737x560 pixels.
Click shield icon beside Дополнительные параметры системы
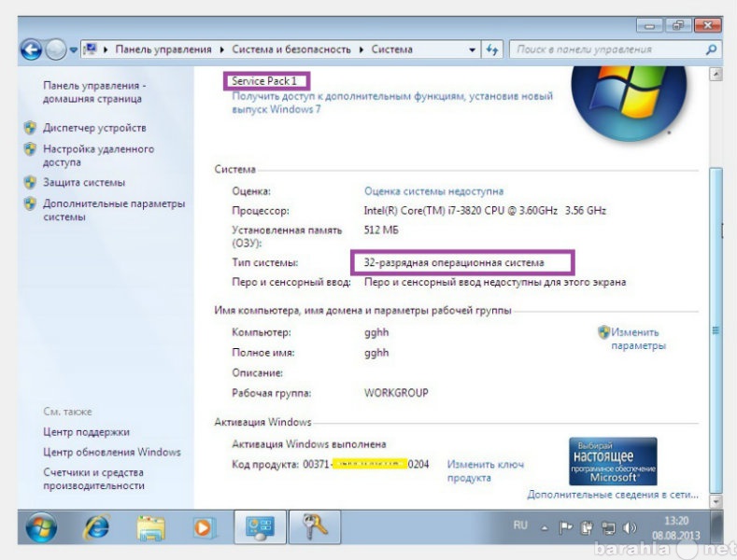[30, 203]
